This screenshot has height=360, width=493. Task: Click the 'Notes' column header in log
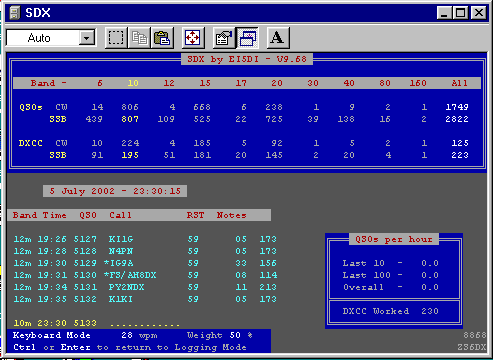pos(232,215)
